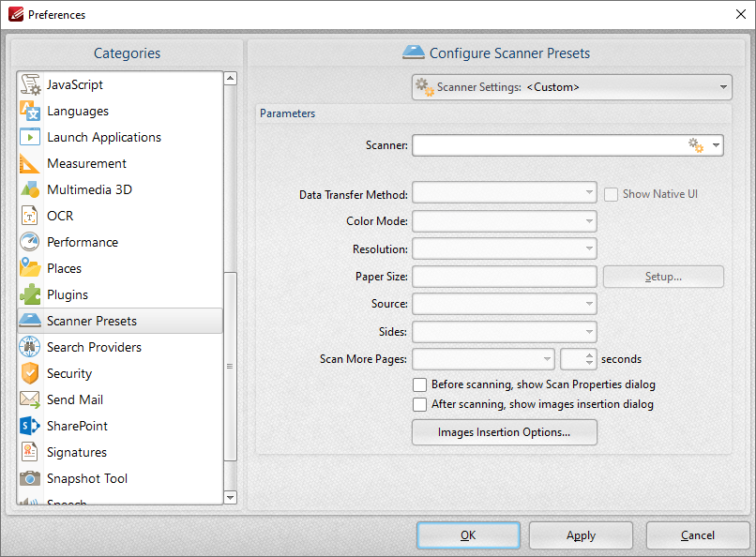
Task: Open the Data Transfer Method dropdown
Action: pyautogui.click(x=505, y=193)
